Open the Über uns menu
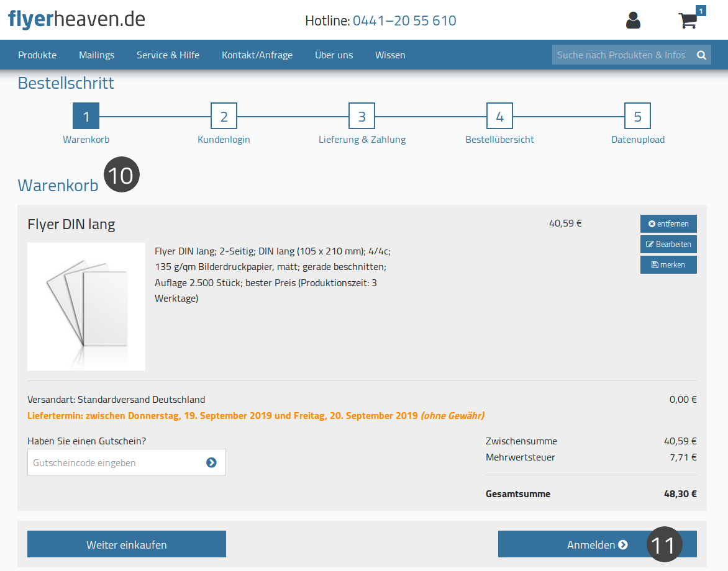Viewport: 728px width, 571px height. click(x=334, y=55)
